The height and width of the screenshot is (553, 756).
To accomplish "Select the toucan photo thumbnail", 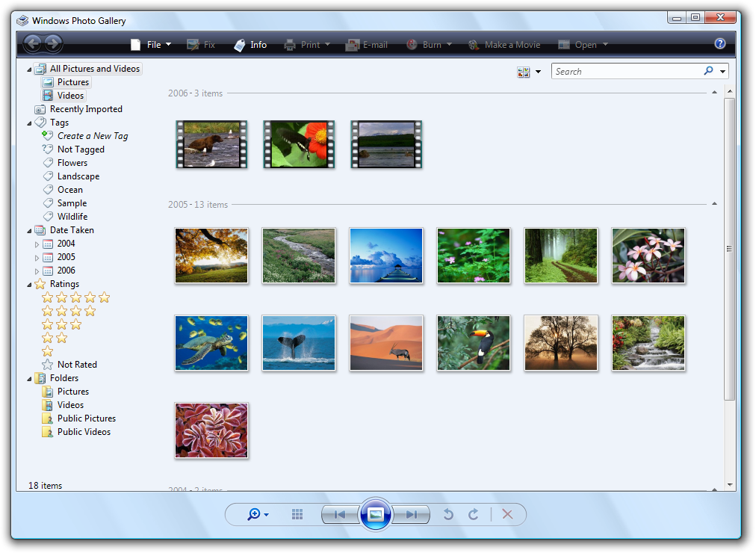I will pyautogui.click(x=474, y=343).
